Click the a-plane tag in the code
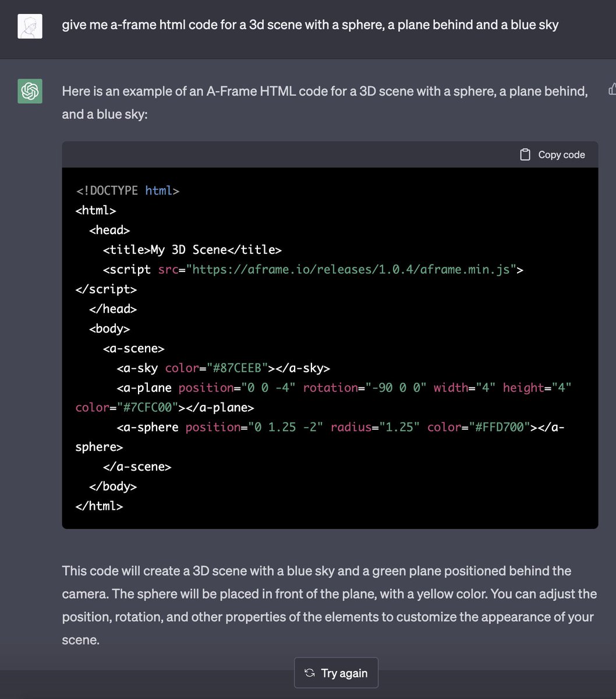616x699 pixels. pyautogui.click(x=145, y=387)
